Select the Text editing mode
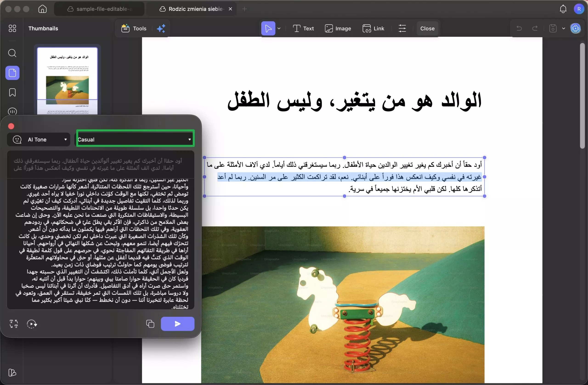 coord(303,28)
